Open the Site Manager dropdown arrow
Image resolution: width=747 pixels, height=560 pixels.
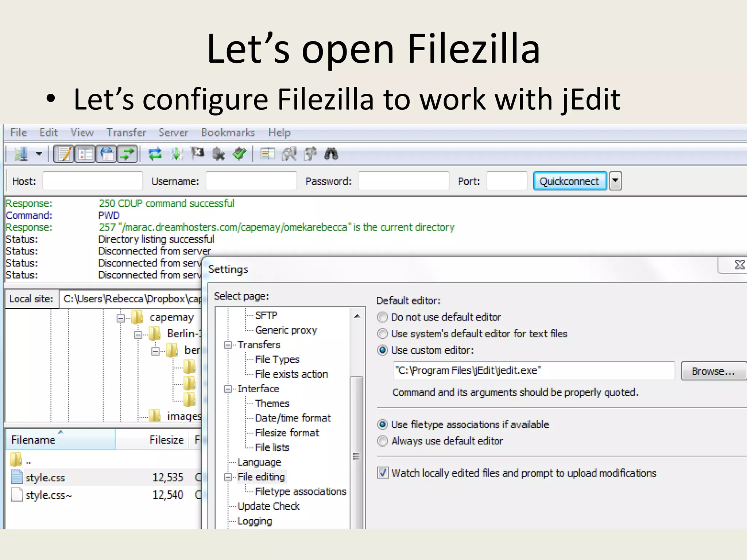tap(39, 154)
